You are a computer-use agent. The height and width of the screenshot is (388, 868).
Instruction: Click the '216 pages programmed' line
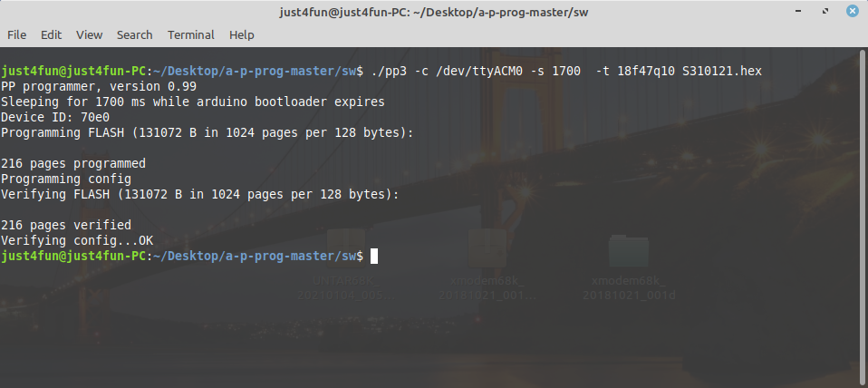pos(73,163)
